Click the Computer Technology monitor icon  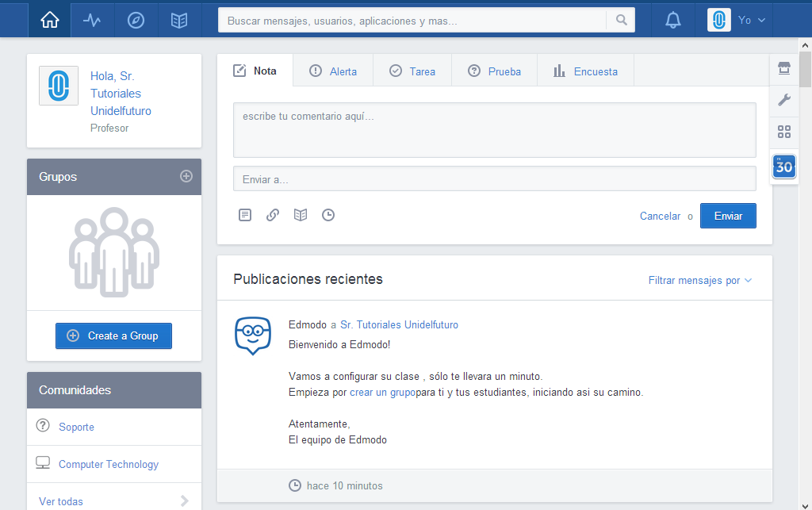(x=43, y=463)
